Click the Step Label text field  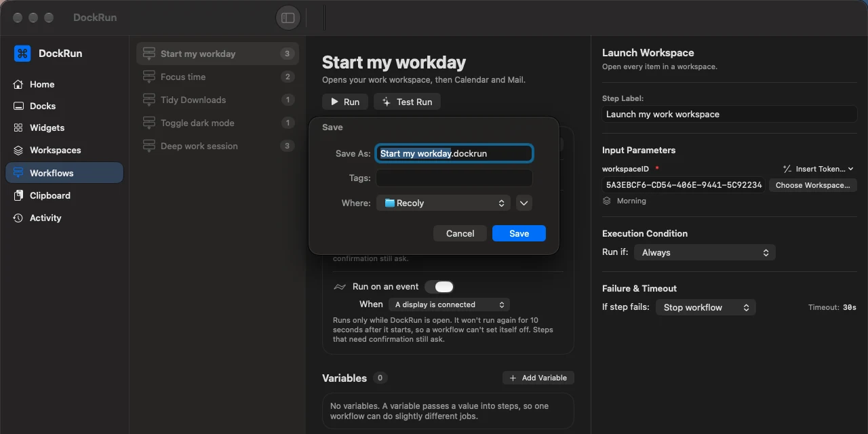click(x=730, y=114)
